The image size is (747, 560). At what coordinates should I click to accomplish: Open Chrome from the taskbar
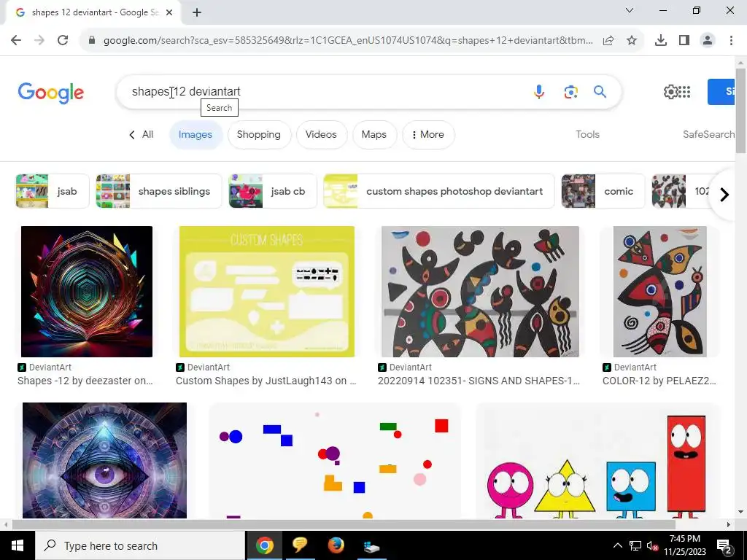(x=264, y=545)
